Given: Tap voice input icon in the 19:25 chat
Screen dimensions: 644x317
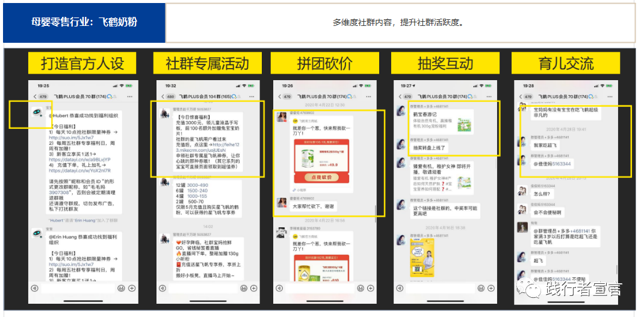Looking at the screenshot, I should pyautogui.click(x=34, y=288).
